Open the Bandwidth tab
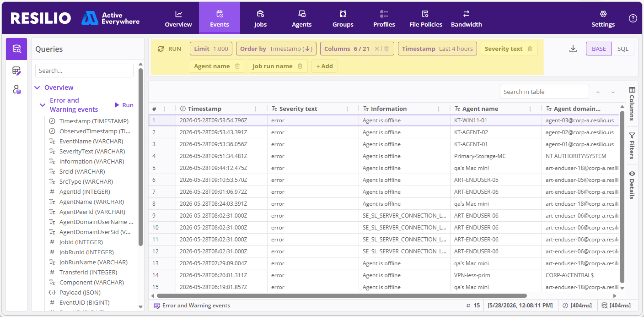644x317 pixels. coord(467,18)
